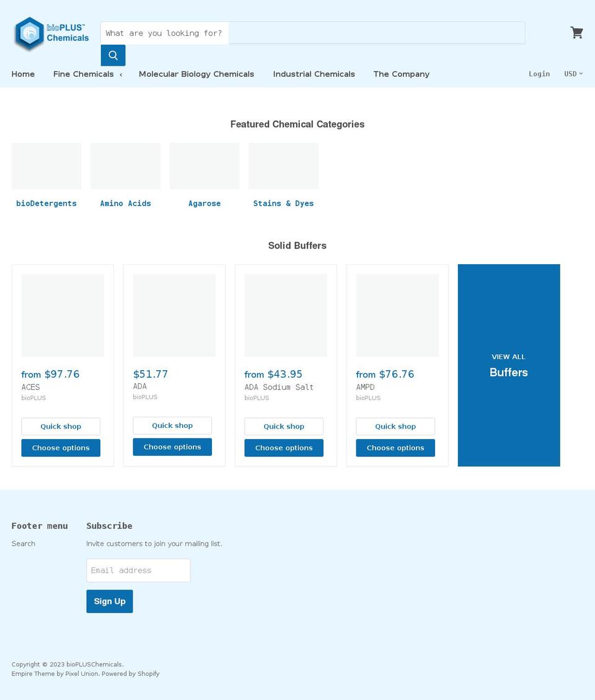Click the from $97.76 price
The height and width of the screenshot is (700, 595).
50,374
